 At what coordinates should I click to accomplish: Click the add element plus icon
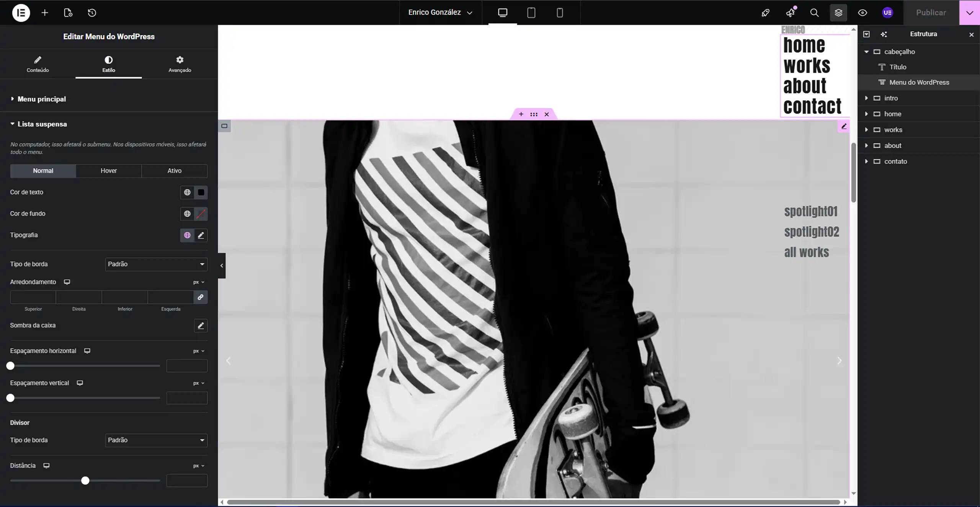45,13
